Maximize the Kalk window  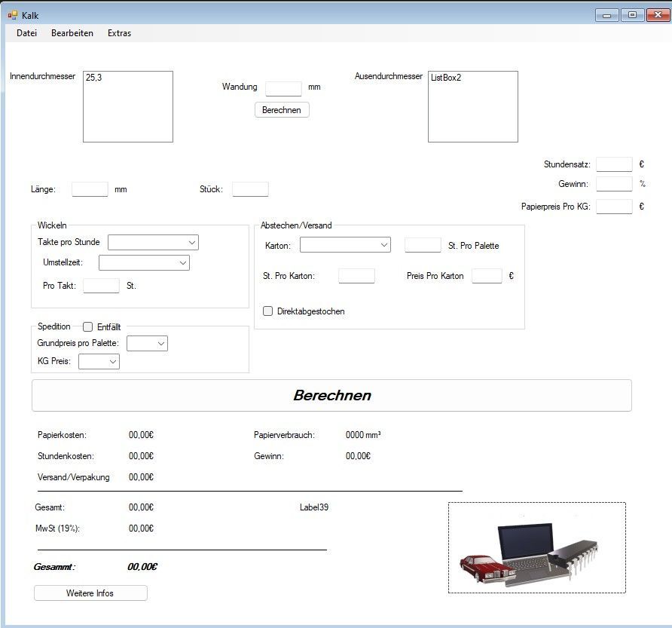pyautogui.click(x=633, y=14)
